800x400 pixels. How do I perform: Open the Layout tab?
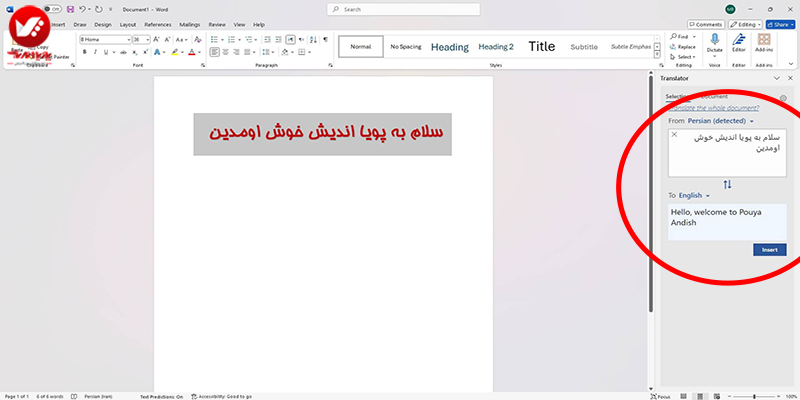[128, 24]
